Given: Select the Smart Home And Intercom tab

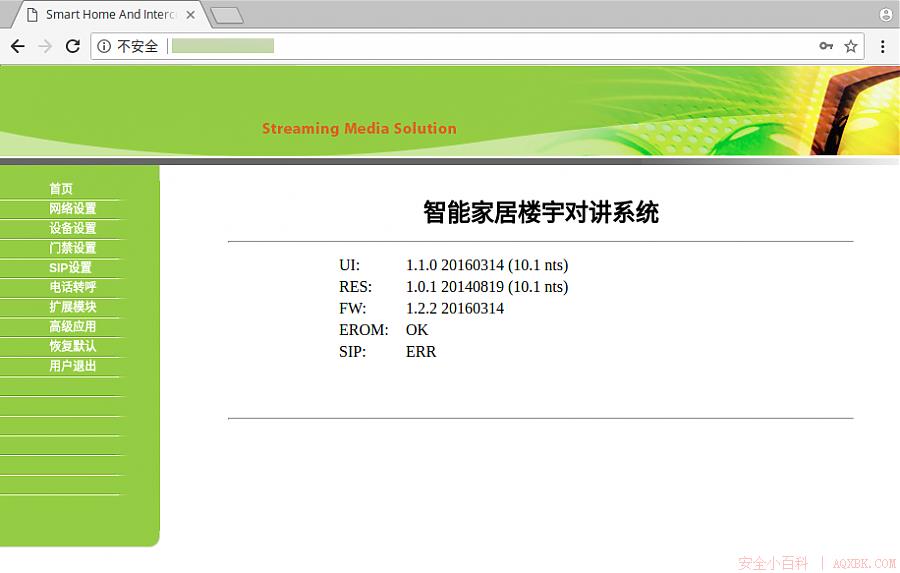Looking at the screenshot, I should (109, 15).
